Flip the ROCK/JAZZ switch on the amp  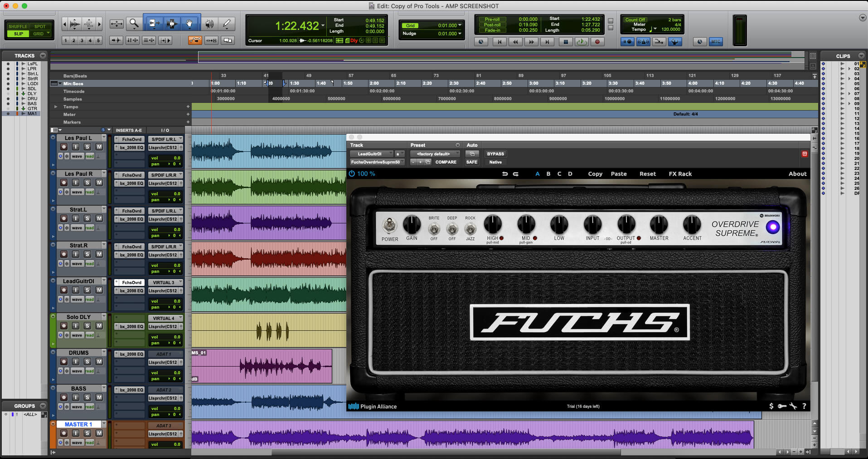[470, 229]
